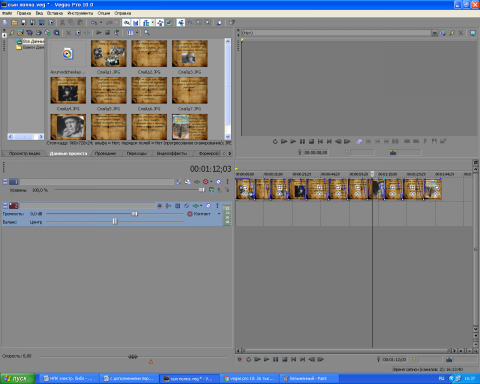
Task: Toggle Lock Envelopes to Events button
Action: (160, 22)
